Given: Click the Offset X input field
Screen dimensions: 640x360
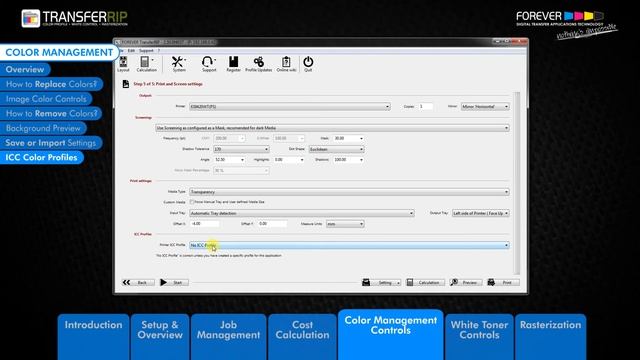Looking at the screenshot, I should [205, 224].
